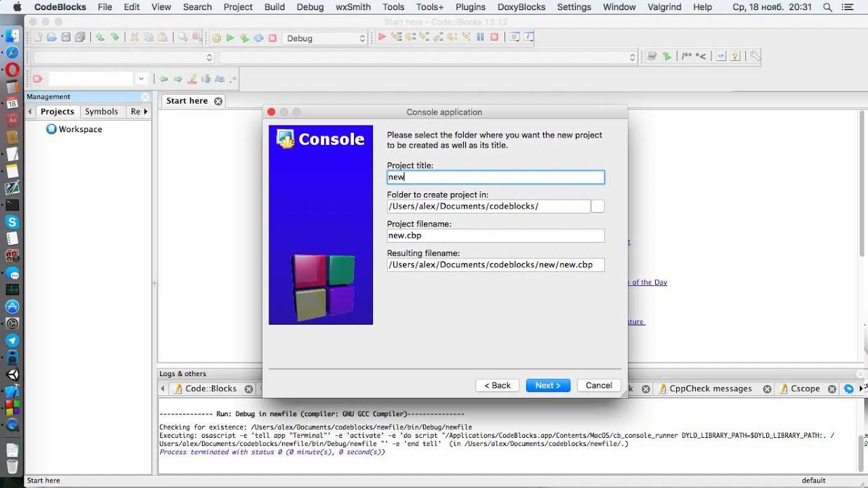Close the Management panel
Image resolution: width=868 pixels, height=488 pixels.
[x=145, y=96]
